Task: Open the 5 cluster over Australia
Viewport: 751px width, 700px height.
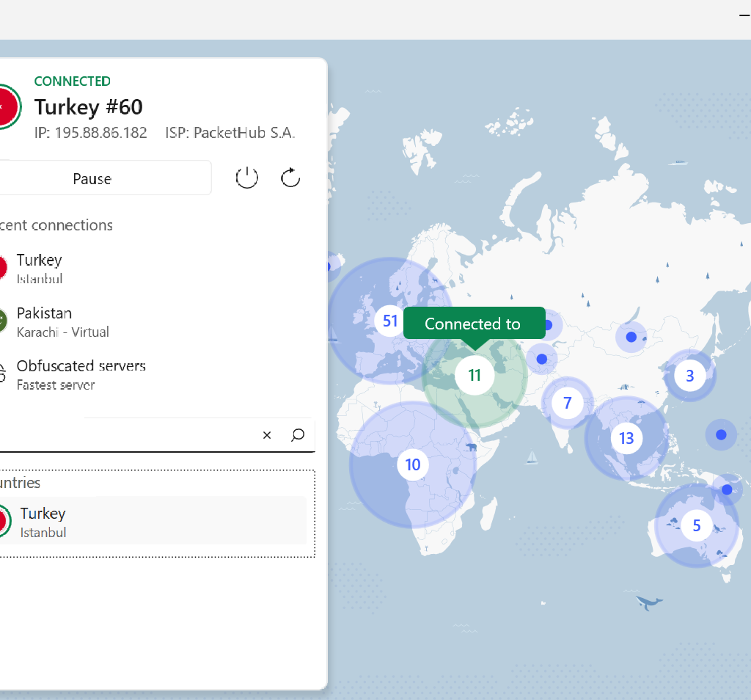Action: 697,525
